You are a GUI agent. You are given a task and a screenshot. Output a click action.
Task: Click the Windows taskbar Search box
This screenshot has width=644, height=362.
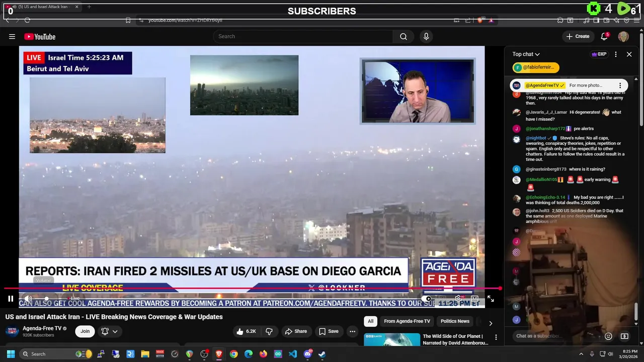[56, 354]
